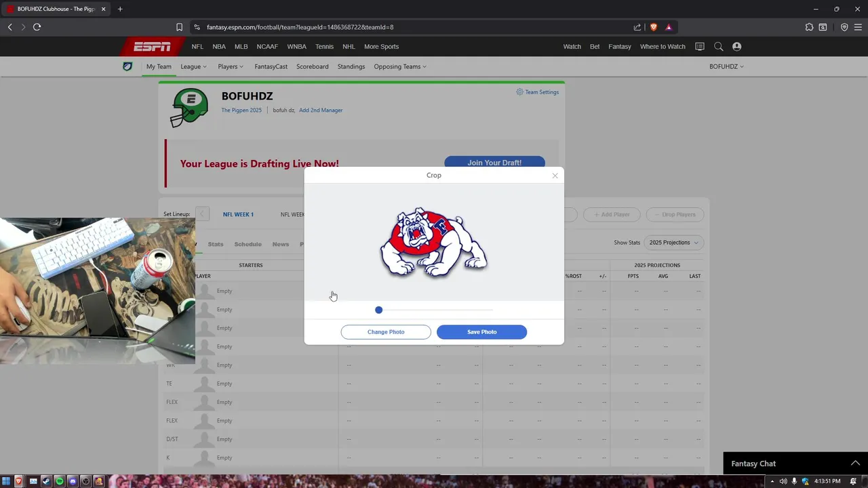Viewport: 868px width, 488px height.
Task: Click the Where to Watch link
Action: (663, 47)
